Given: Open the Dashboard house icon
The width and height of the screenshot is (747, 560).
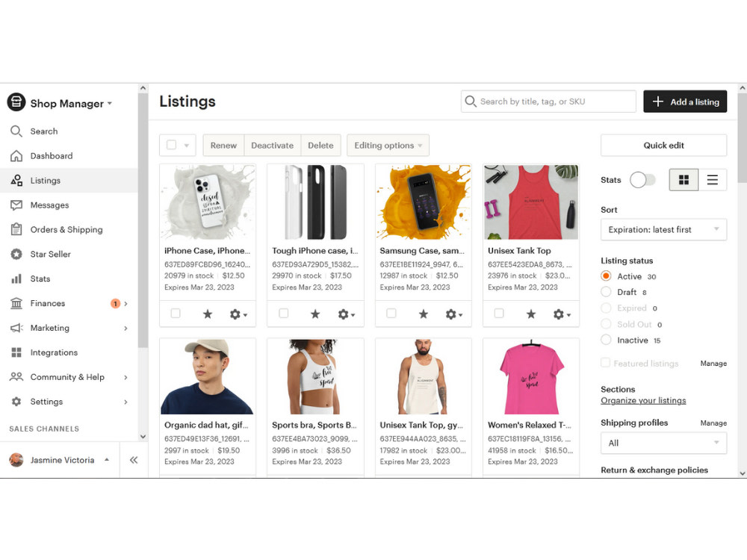Looking at the screenshot, I should 16,156.
